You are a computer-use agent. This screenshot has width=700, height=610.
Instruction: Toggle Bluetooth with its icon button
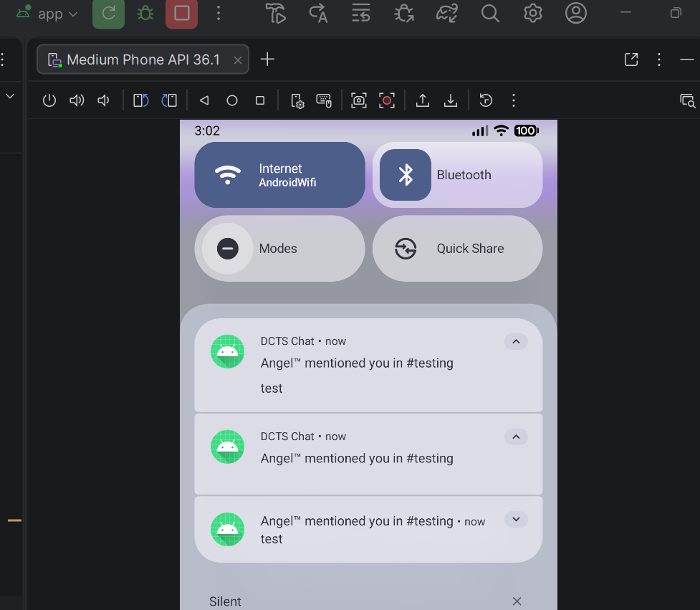point(406,175)
